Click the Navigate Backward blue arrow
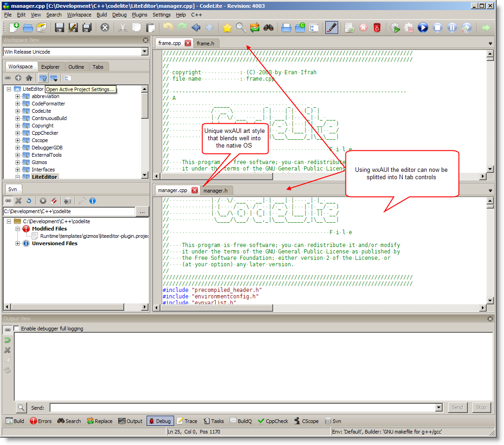This screenshot has height=445, width=504. 196,27
